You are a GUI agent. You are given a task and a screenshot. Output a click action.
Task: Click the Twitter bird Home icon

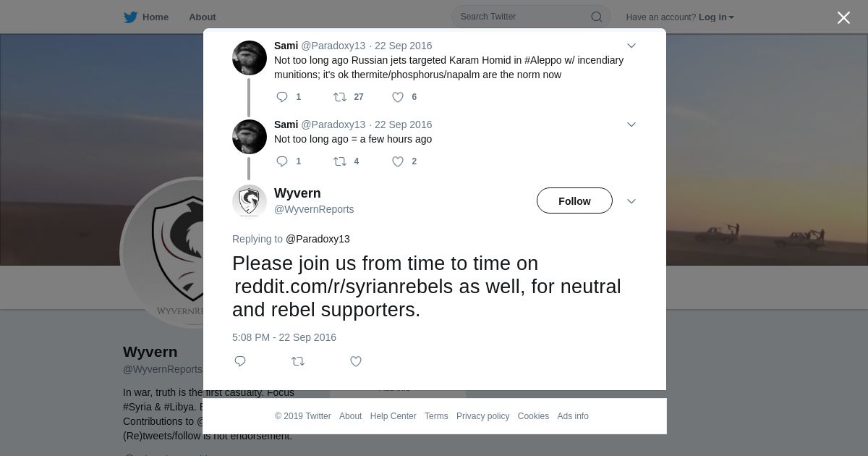[x=131, y=17]
